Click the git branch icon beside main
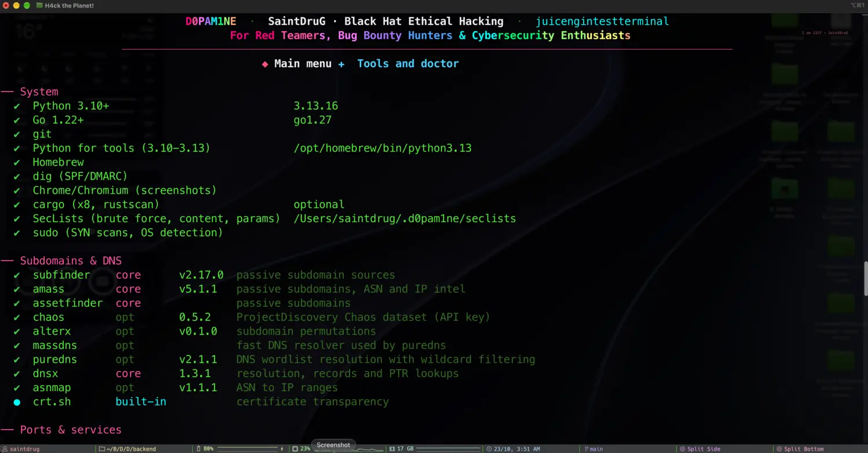 tap(586, 449)
